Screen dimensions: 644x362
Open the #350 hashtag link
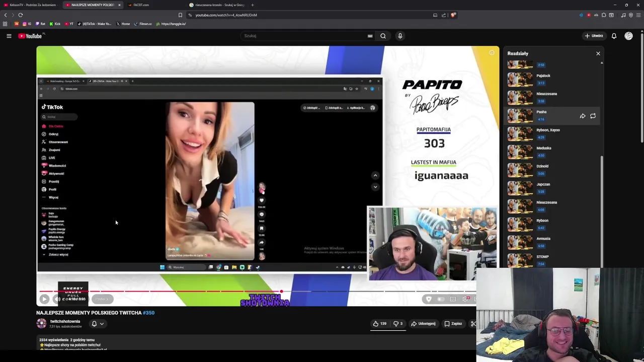click(148, 313)
